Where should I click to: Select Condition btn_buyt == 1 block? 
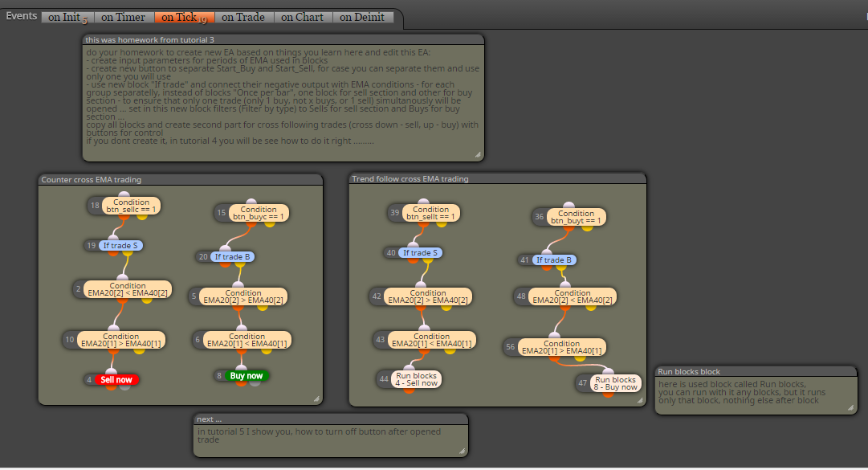577,217
